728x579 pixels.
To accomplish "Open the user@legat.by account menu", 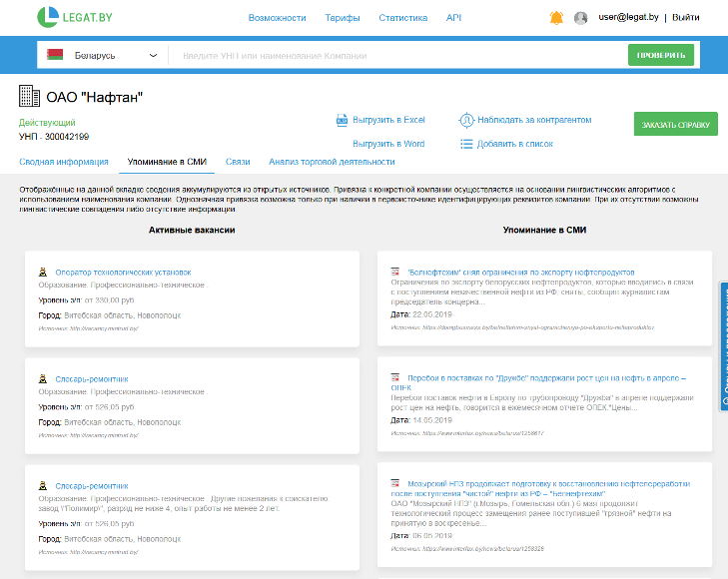I will 627,18.
